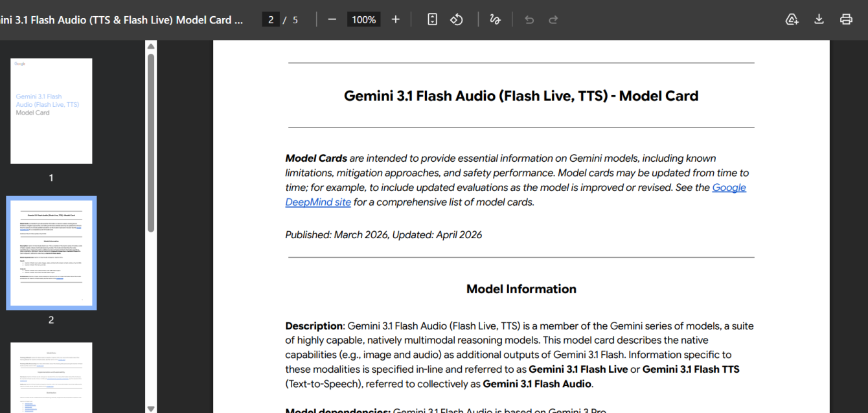Rotate the document counterclockwise
This screenshot has width=868, height=413.
(x=457, y=19)
